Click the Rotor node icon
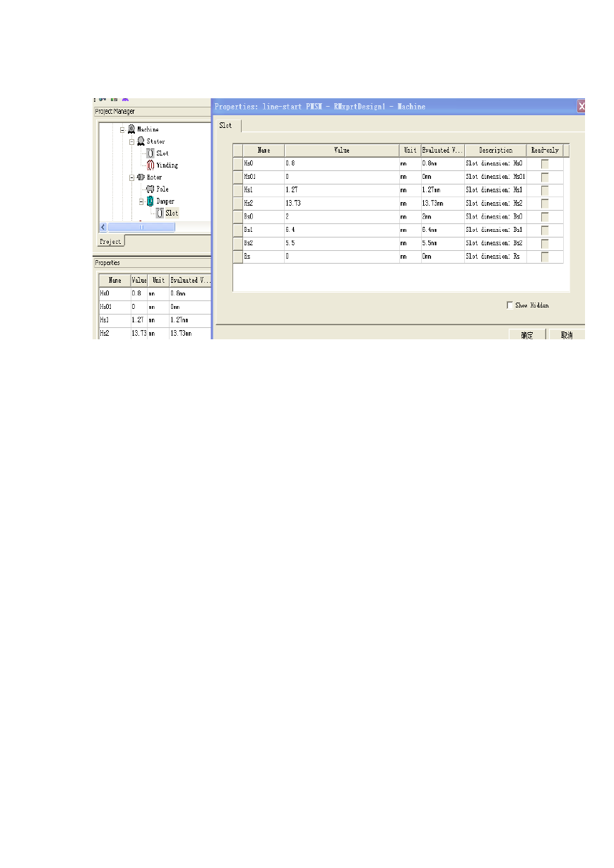The width and height of the screenshot is (614, 868). 141,177
